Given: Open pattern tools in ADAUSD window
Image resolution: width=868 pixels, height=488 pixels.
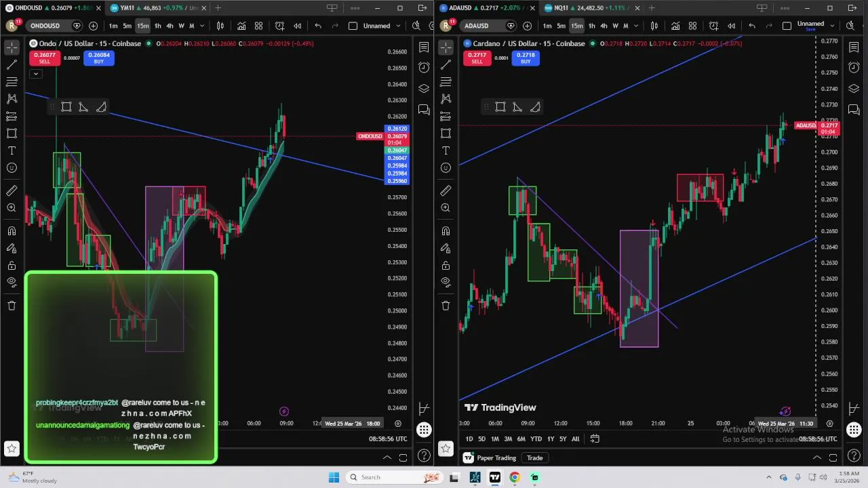Looking at the screenshot, I should click(x=446, y=99).
